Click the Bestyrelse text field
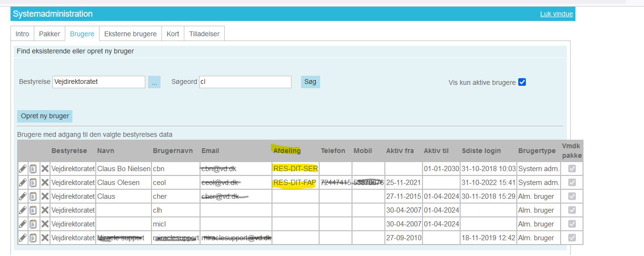 [99, 82]
